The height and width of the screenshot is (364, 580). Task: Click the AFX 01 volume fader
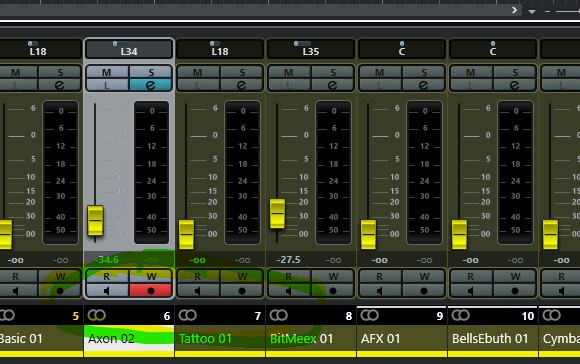[x=368, y=235]
